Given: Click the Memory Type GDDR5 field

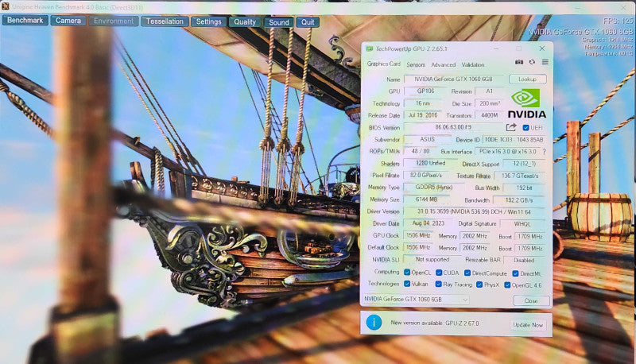Looking at the screenshot, I should 433,188.
